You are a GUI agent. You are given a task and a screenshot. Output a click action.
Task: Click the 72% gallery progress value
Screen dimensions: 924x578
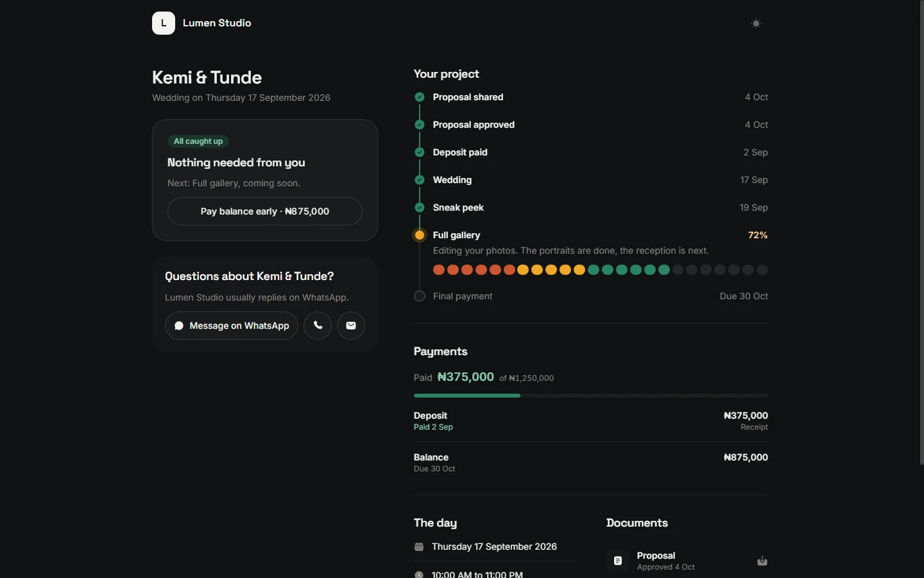click(x=758, y=235)
